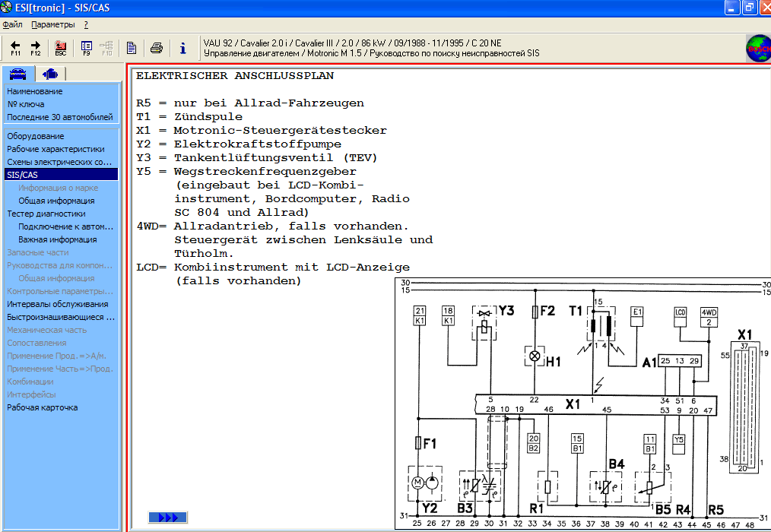The width and height of the screenshot is (771, 532).
Task: Click the F12 forward arrow icon
Action: (x=36, y=48)
